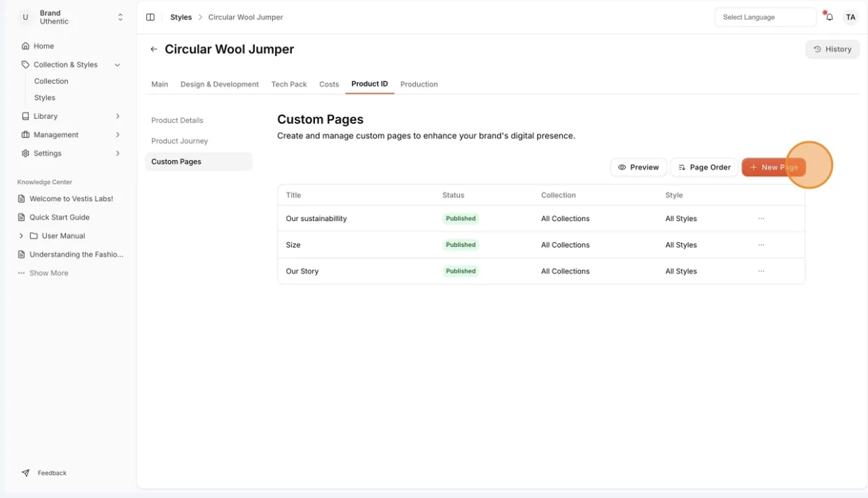The image size is (868, 498).
Task: Click Published status in Size row
Action: (x=461, y=245)
